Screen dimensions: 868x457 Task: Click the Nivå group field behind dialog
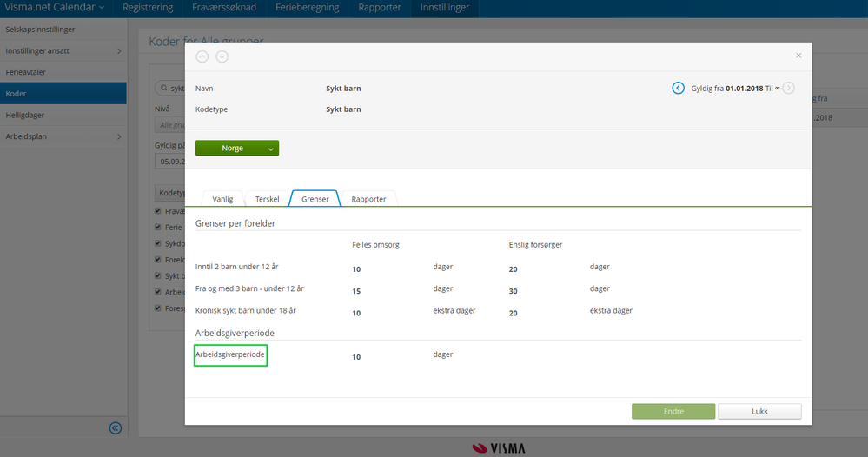click(x=170, y=125)
